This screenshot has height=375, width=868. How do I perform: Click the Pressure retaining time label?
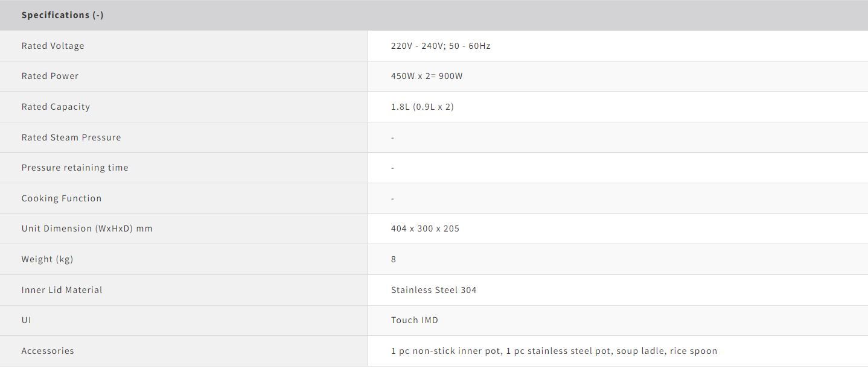point(75,168)
